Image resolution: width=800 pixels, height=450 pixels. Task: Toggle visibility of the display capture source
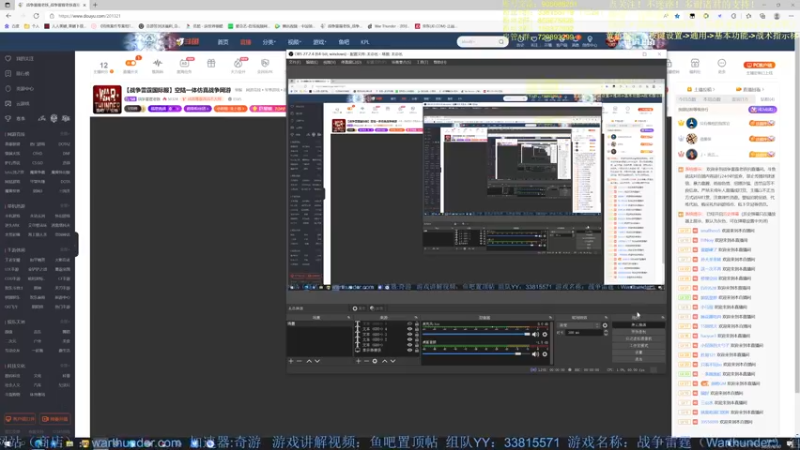click(x=409, y=351)
